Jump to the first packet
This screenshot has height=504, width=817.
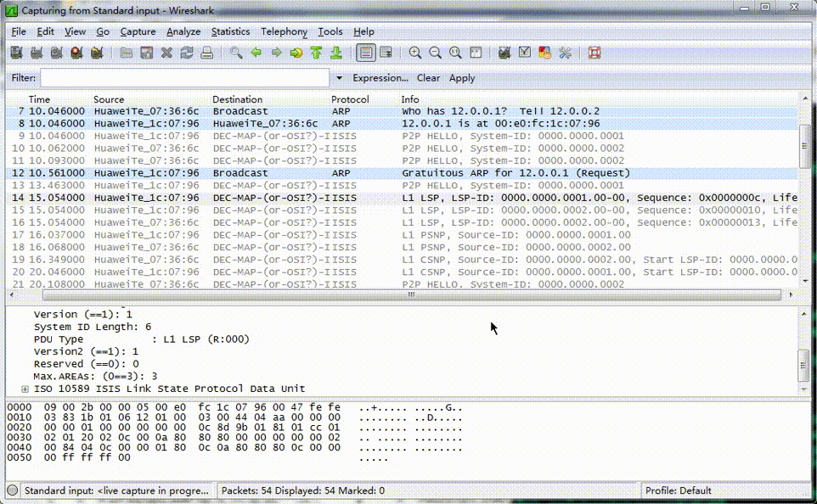[x=316, y=53]
